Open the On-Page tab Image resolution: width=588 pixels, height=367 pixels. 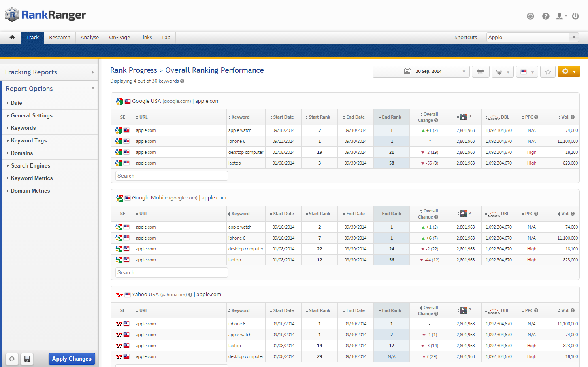(119, 37)
